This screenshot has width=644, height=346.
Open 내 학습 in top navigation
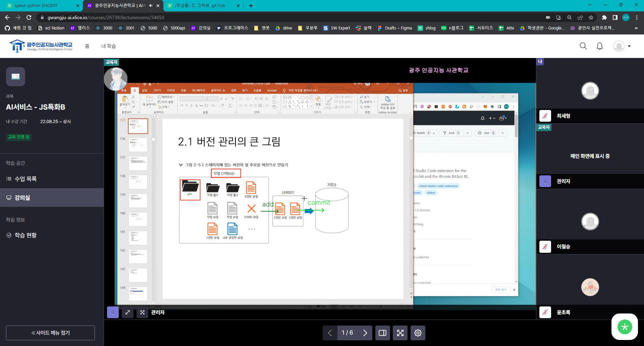click(108, 46)
